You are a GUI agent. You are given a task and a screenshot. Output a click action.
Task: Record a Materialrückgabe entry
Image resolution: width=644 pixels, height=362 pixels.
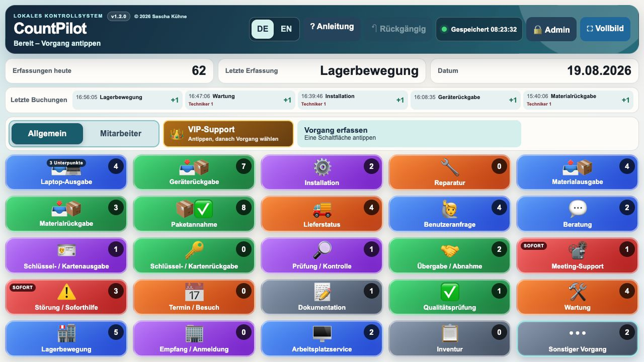click(x=66, y=214)
